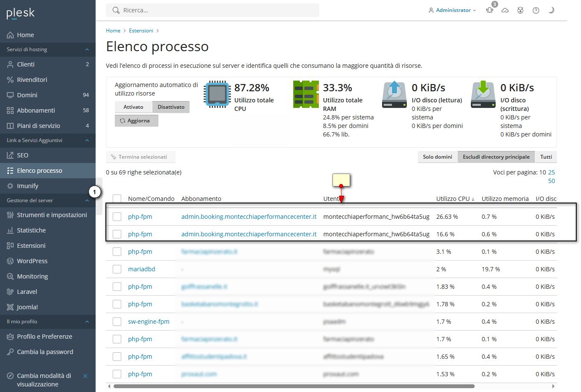This screenshot has width=581, height=392.
Task: Go to Joomla! sidebar item
Action: [27, 307]
